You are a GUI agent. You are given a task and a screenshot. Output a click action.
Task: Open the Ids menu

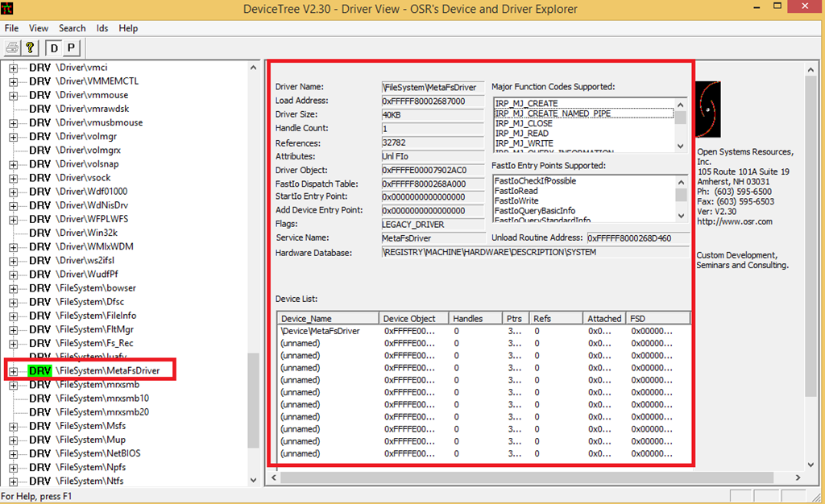click(102, 28)
